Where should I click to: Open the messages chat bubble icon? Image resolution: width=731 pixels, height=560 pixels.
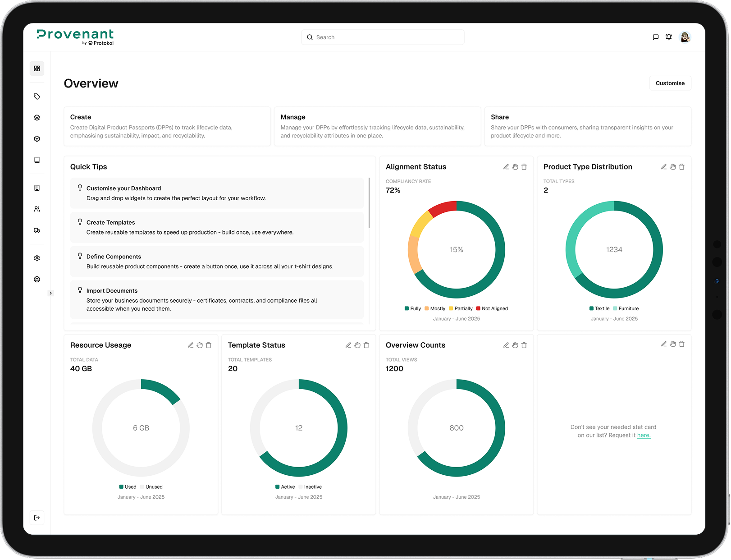[x=656, y=37]
